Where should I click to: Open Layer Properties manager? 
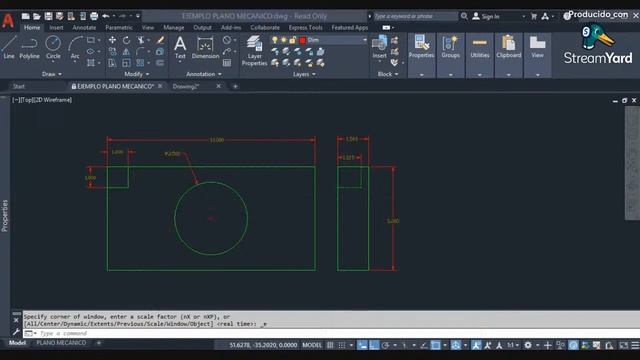tap(254, 51)
